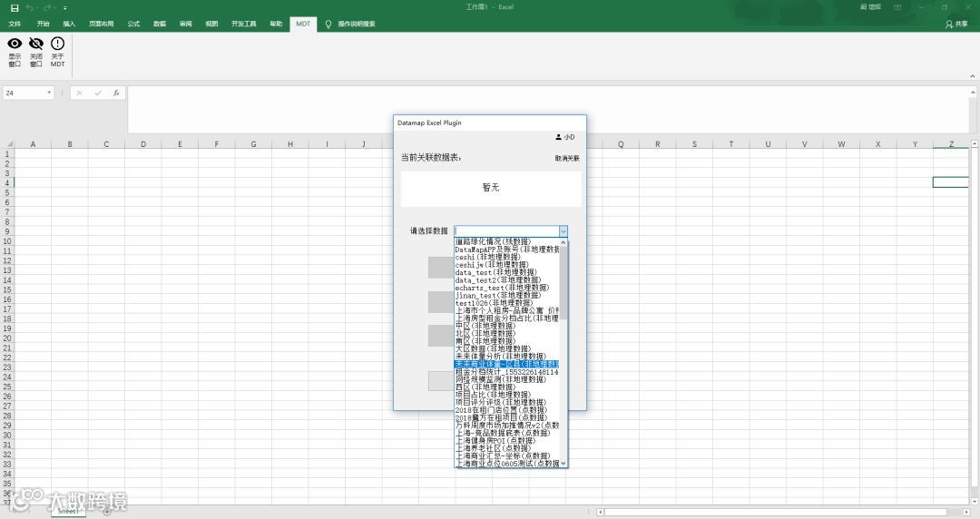Click the Save icon in quick access toolbar
The width and height of the screenshot is (980, 519).
[15, 8]
